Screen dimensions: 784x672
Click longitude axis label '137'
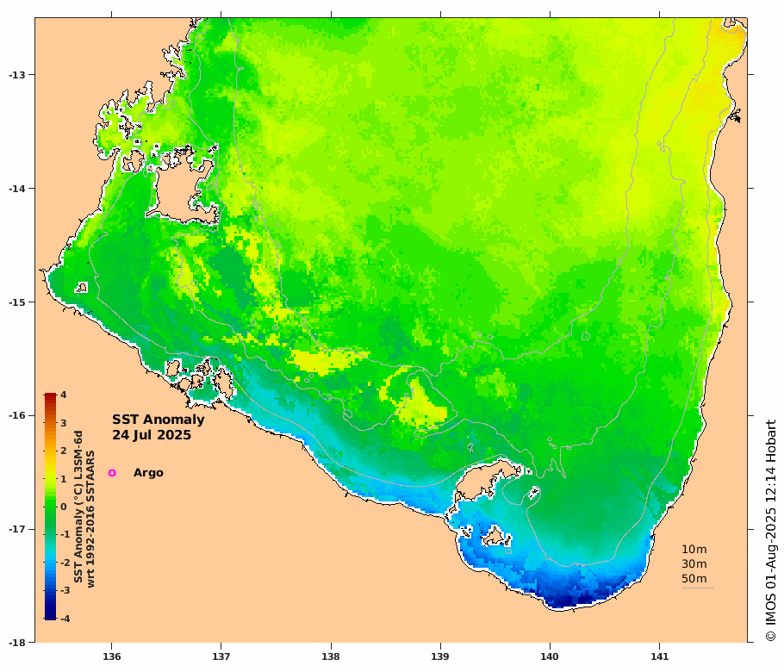221,656
